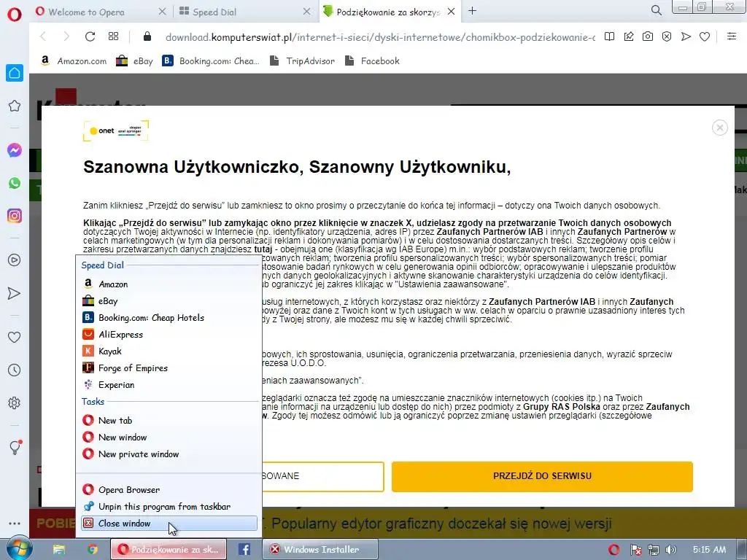Go back to previous page
Image resolution: width=747 pixels, height=560 pixels.
43,36
